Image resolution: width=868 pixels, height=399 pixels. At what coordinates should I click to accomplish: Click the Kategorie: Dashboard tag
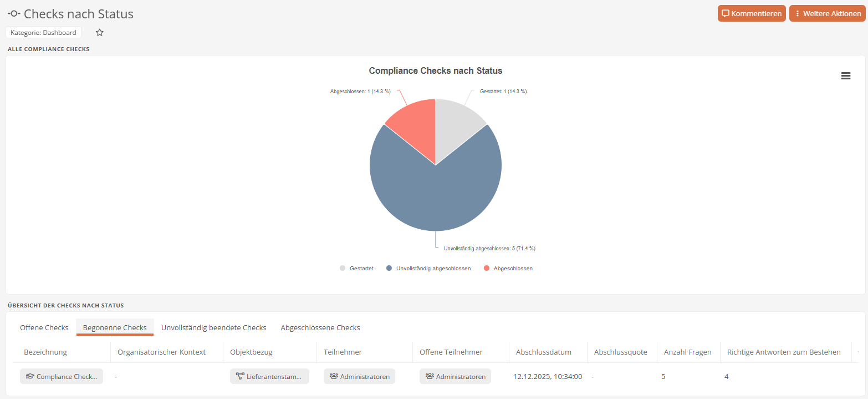tap(43, 33)
